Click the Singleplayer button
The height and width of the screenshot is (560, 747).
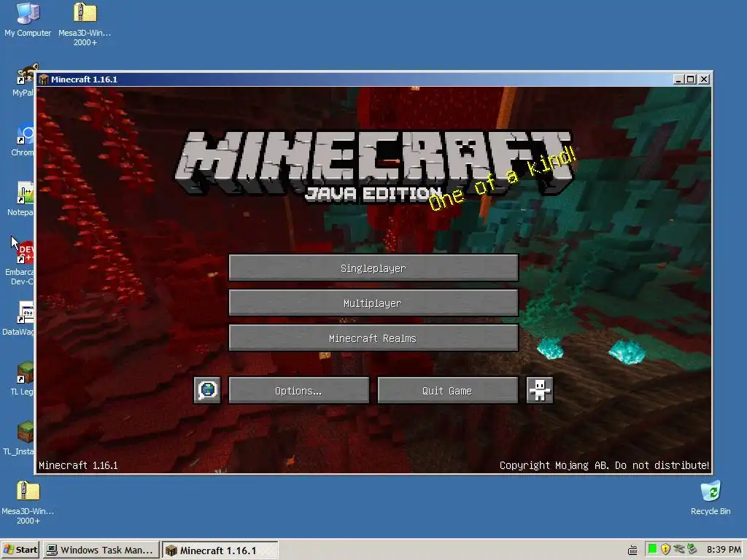pos(373,268)
